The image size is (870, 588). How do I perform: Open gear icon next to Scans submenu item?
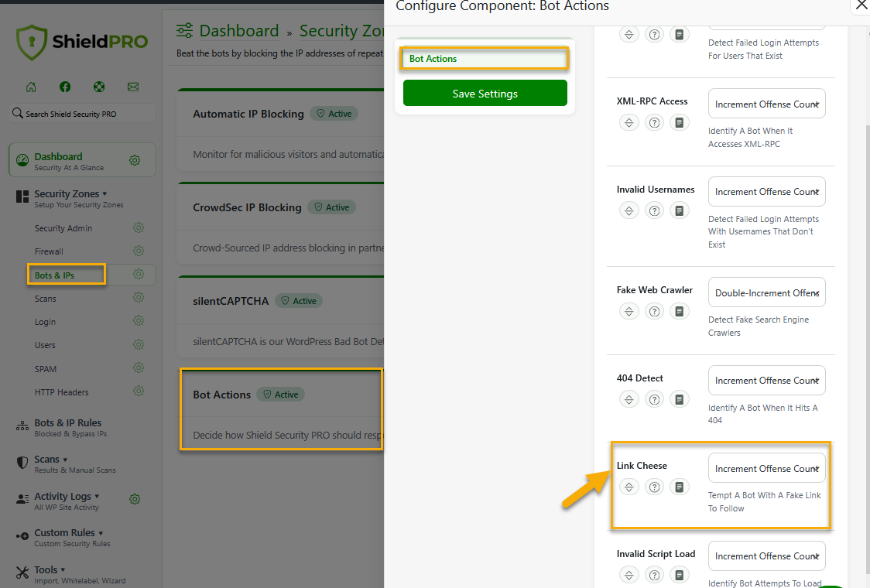click(x=139, y=297)
